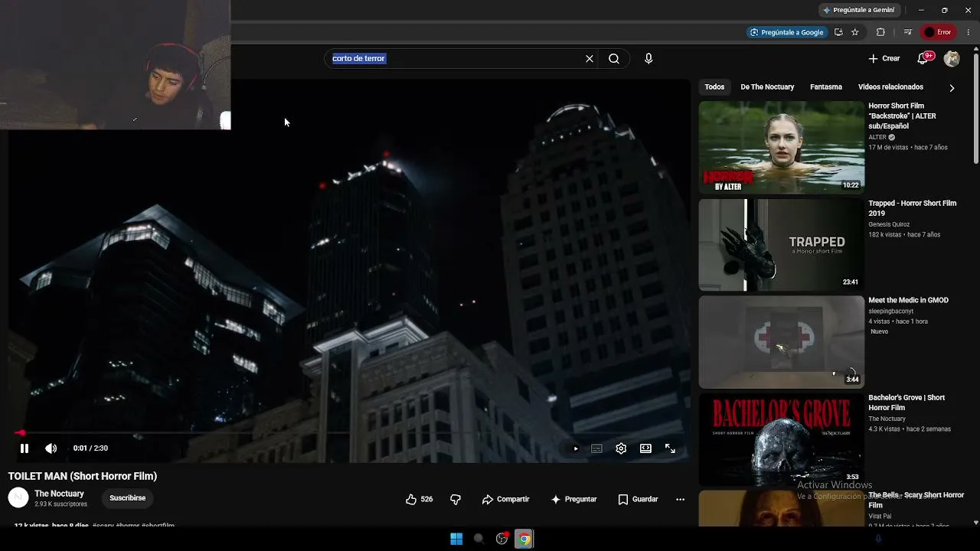The width and height of the screenshot is (980, 551).
Task: Open the Trapped horror short thumbnail
Action: point(781,245)
